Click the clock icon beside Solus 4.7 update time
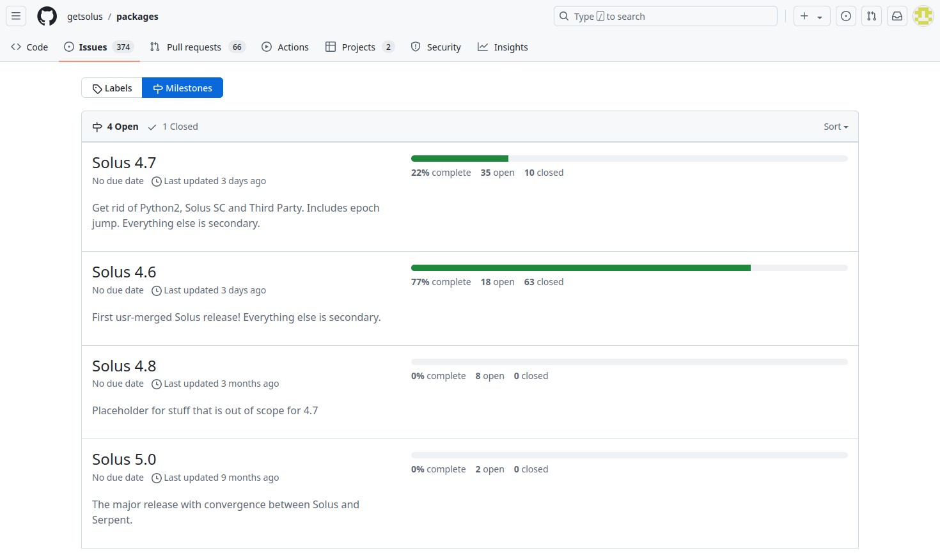 pyautogui.click(x=156, y=182)
